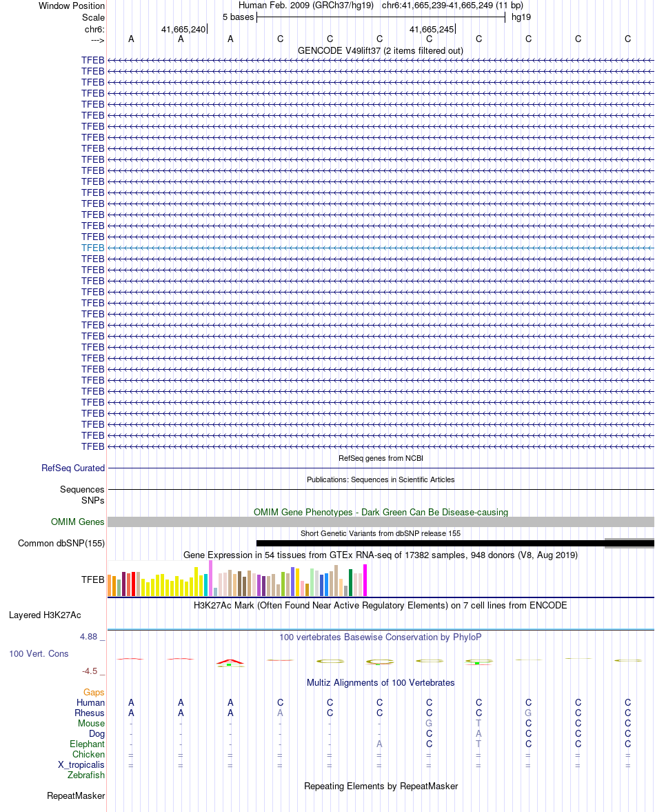Click Publications: Sequences in Scientific Articles title
This screenshot has width=655, height=812.
coord(381,479)
